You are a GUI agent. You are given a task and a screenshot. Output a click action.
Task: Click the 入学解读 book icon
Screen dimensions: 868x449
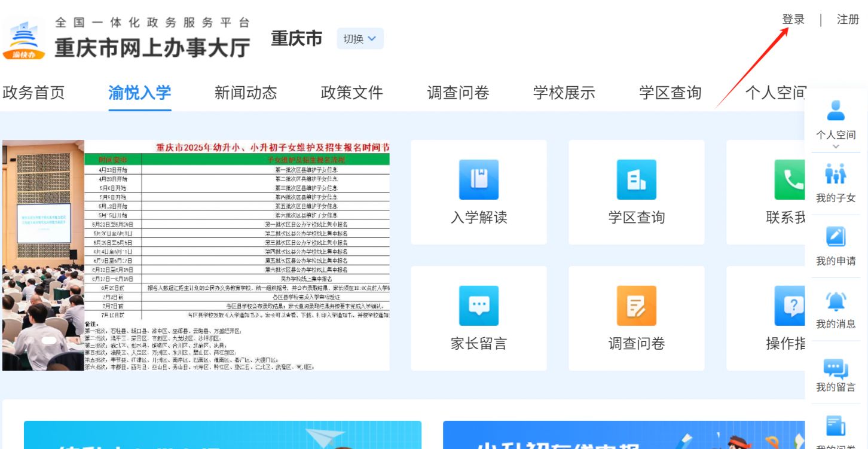pos(479,179)
